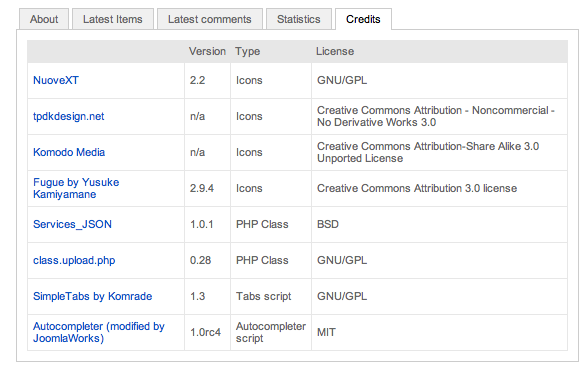Visit the tpdkdesign.net link

coord(69,116)
